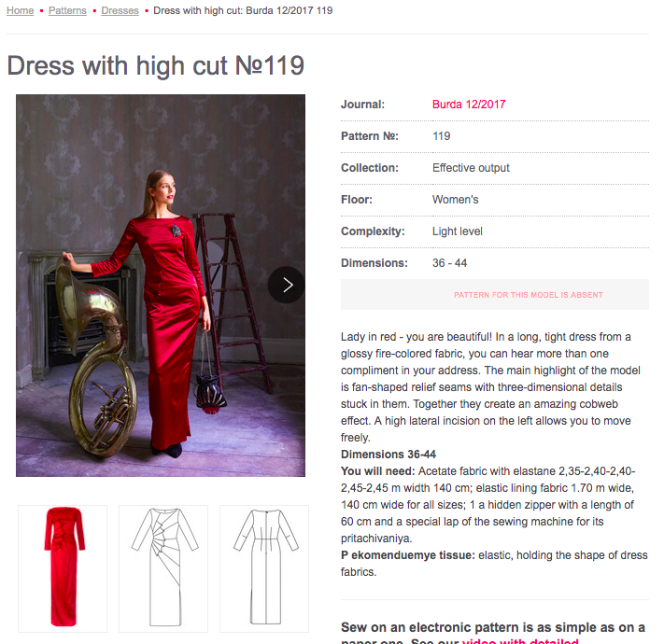Click the bold Dimensions 36-44 description line
Viewport: 664px width, 644px height.
click(389, 455)
